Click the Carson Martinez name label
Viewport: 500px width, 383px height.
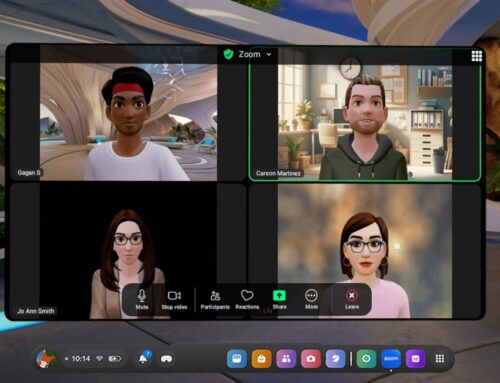coord(278,173)
